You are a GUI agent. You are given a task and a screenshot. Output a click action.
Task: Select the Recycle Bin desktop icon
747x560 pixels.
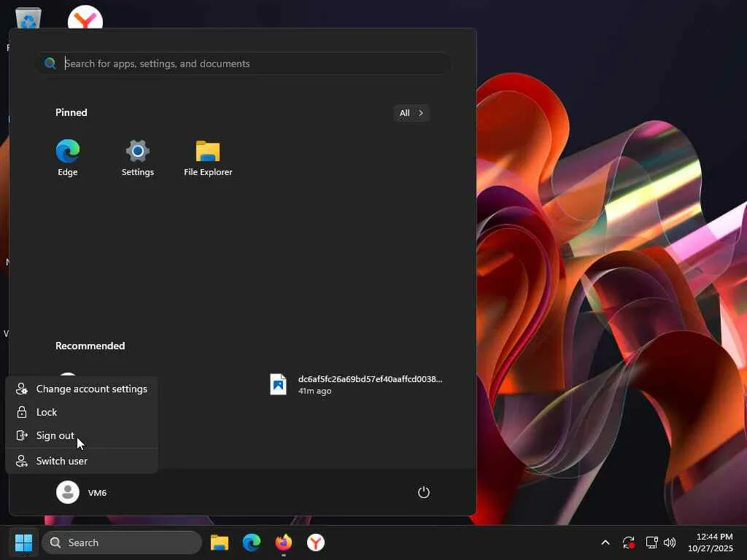pos(28,19)
